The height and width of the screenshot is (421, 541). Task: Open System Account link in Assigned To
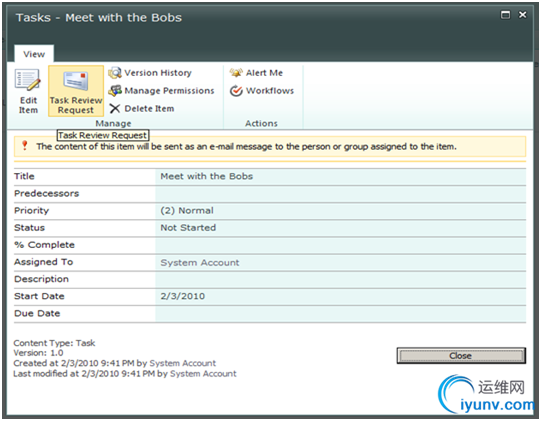200,263
